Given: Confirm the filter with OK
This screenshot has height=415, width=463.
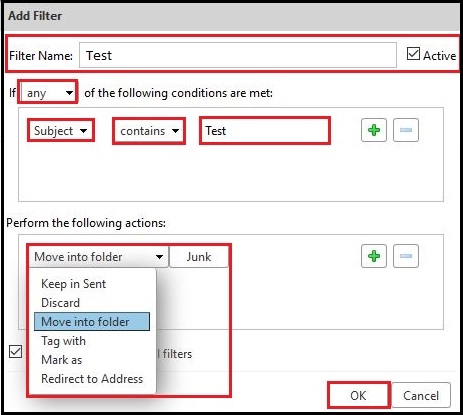Looking at the screenshot, I should pyautogui.click(x=358, y=395).
